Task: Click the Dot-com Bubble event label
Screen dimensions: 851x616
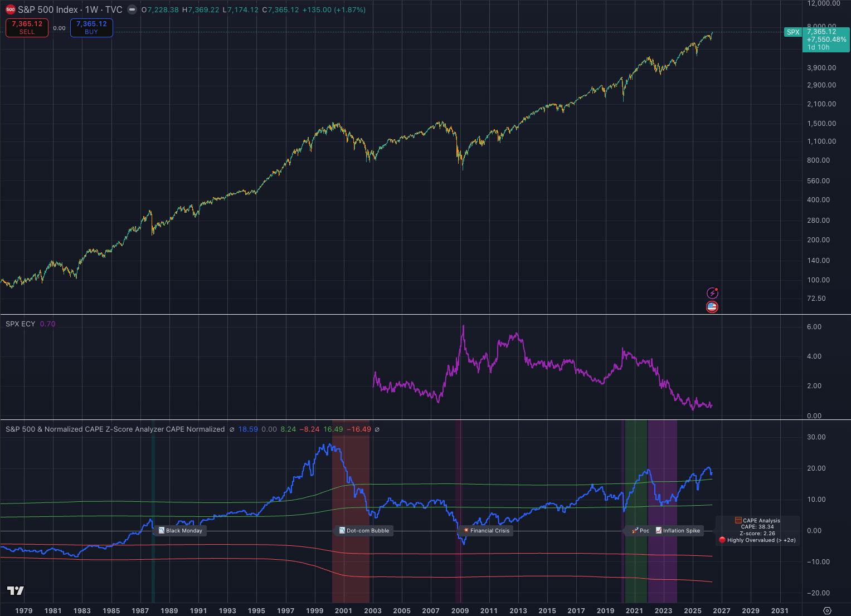Action: point(364,531)
